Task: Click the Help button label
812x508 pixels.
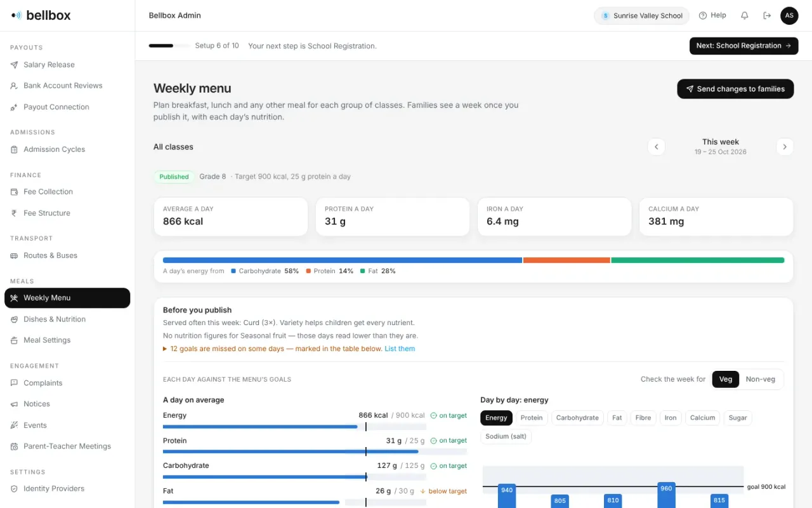Action: coord(718,15)
